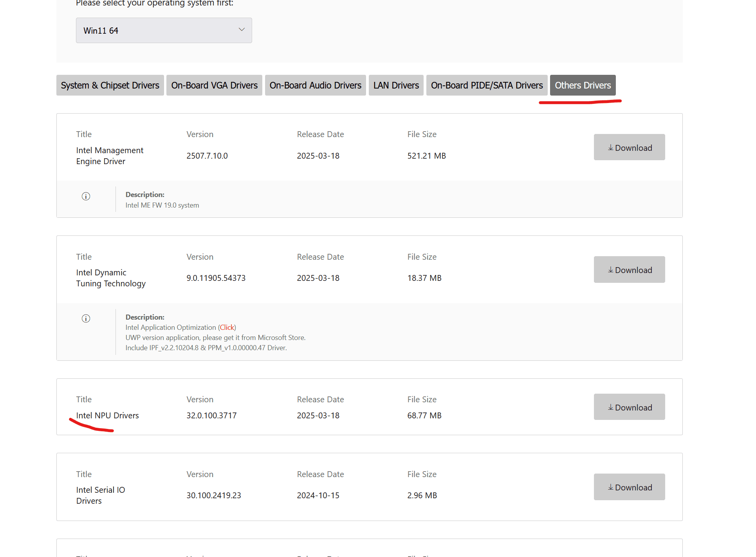
Task: Click info icon beside Dynamic Tuning description
Action: click(86, 318)
